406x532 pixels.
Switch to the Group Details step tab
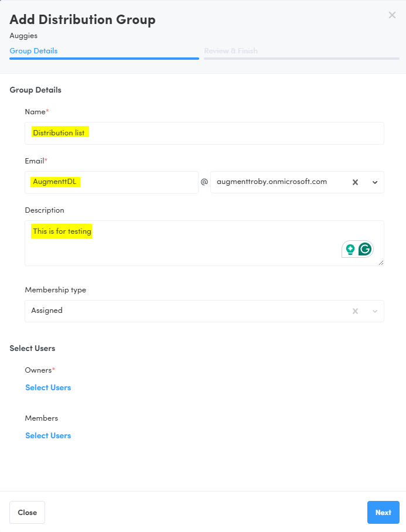tap(33, 51)
